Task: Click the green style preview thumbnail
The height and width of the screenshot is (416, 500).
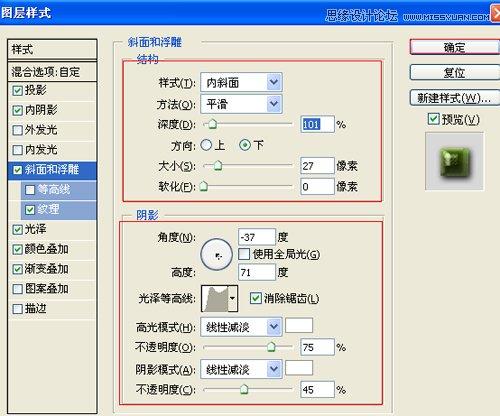Action: coord(454,161)
